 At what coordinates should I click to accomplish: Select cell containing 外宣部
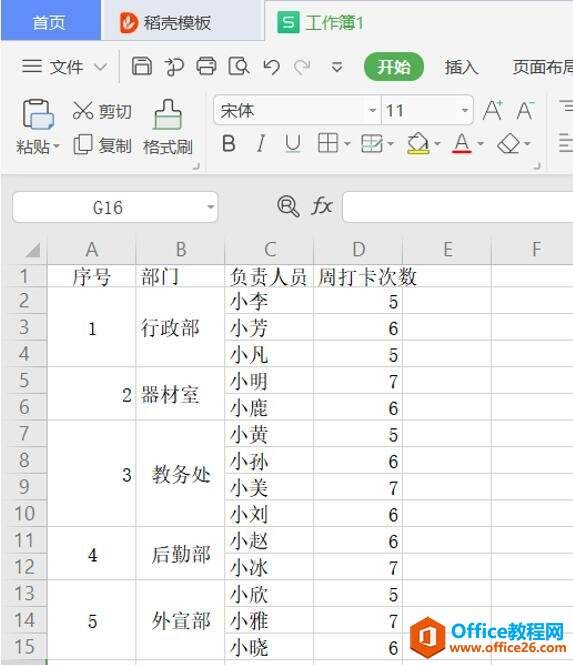180,620
